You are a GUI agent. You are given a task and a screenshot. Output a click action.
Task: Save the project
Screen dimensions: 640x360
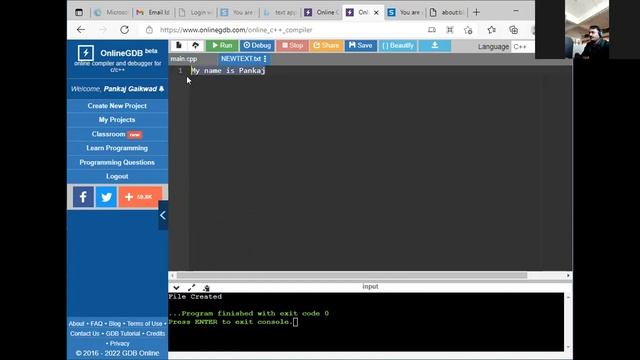click(360, 45)
